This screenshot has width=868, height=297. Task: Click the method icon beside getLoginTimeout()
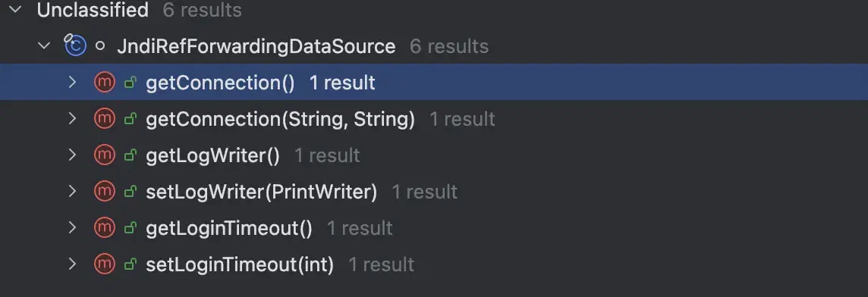point(105,228)
